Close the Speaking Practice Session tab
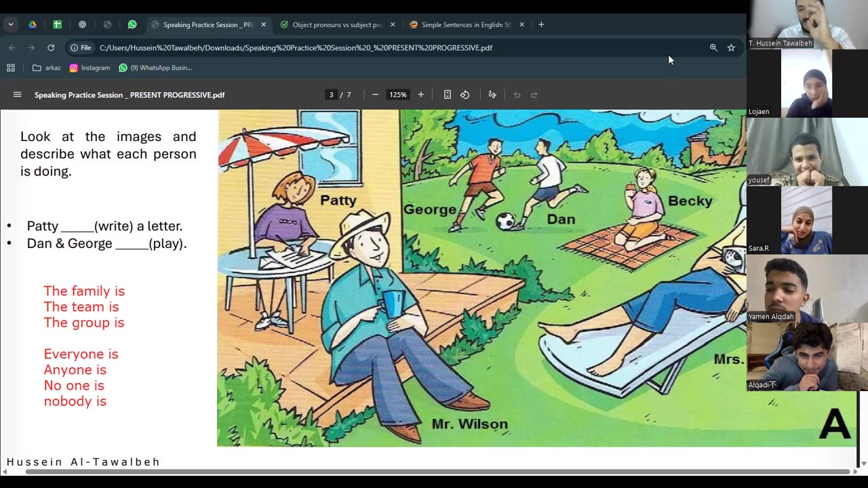 (x=264, y=24)
